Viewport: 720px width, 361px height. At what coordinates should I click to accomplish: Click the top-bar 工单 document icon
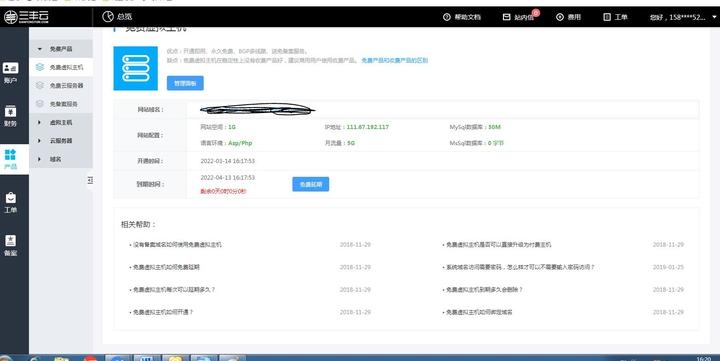point(607,17)
